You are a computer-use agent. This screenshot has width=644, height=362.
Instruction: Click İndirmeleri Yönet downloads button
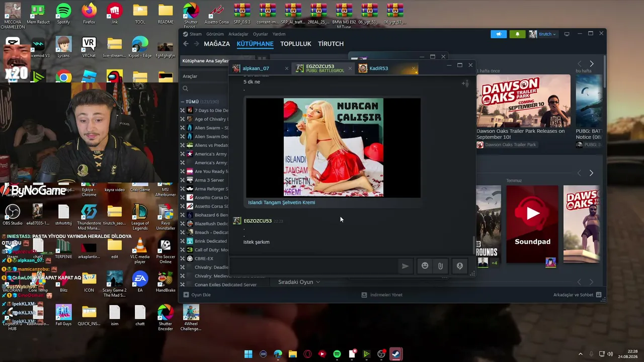coord(382,295)
